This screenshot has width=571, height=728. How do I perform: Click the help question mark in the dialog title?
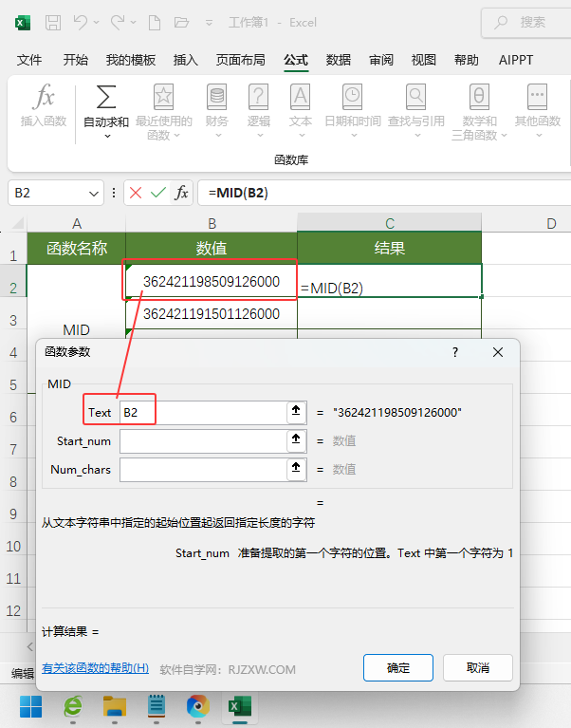455,352
